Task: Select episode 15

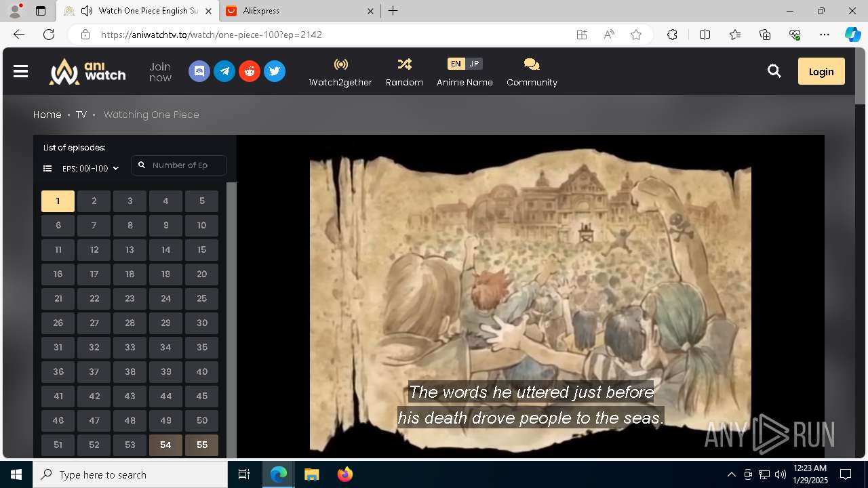Action: click(x=201, y=249)
